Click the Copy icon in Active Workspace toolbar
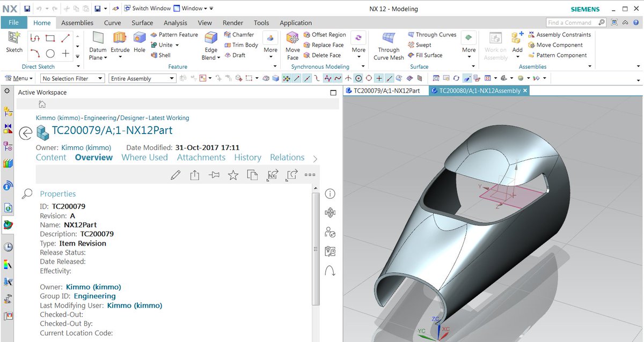The image size is (644, 342). coord(253,175)
